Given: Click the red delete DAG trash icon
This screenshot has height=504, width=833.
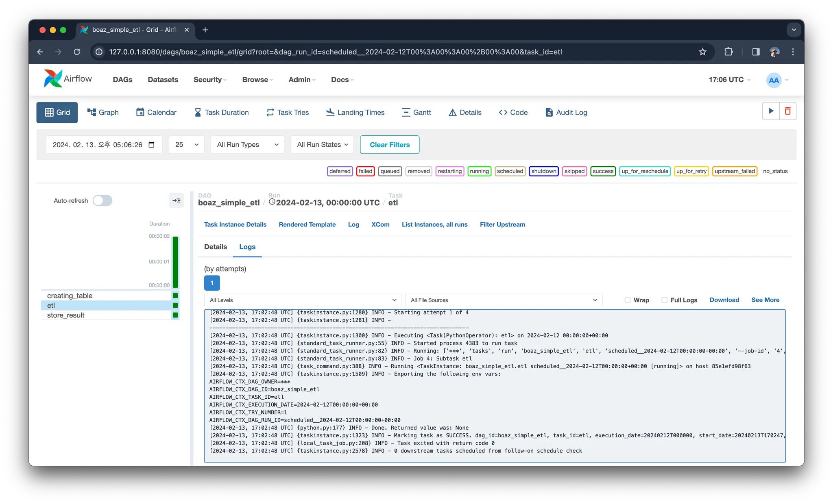Looking at the screenshot, I should click(787, 111).
